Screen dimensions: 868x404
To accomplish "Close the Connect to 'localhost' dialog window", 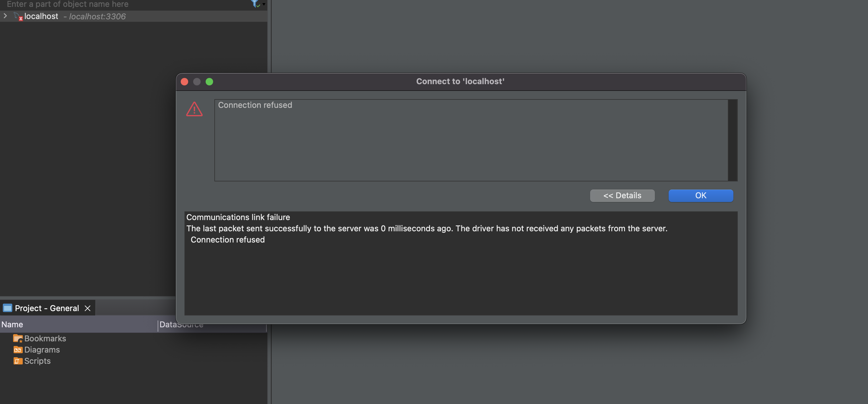I will 184,82.
